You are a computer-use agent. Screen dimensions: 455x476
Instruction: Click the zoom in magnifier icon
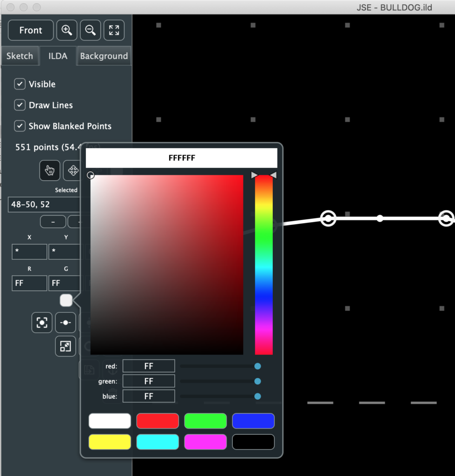67,30
